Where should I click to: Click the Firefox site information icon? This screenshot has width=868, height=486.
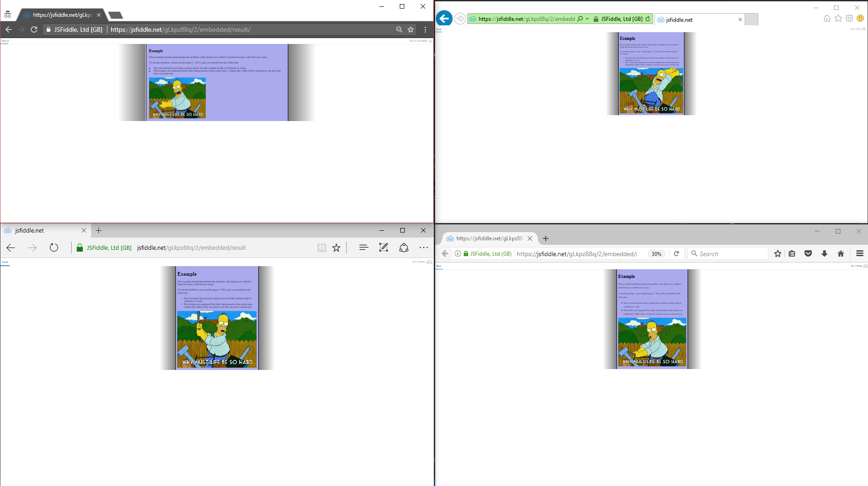coord(458,253)
